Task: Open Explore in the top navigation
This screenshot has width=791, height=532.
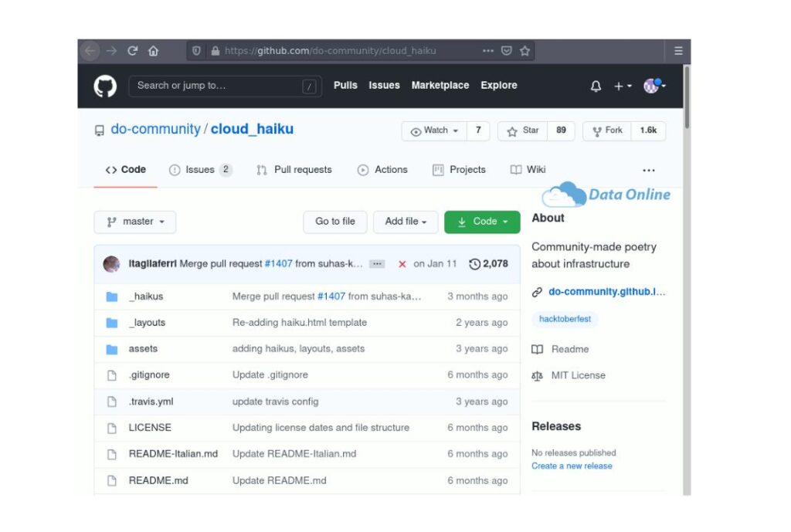Action: coord(499,86)
